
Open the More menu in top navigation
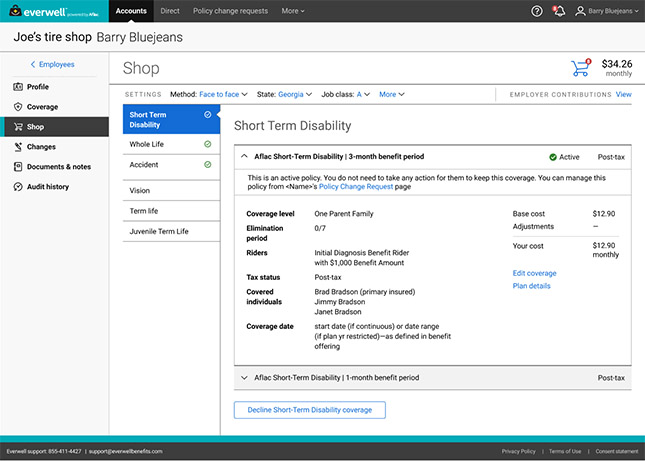click(x=293, y=11)
